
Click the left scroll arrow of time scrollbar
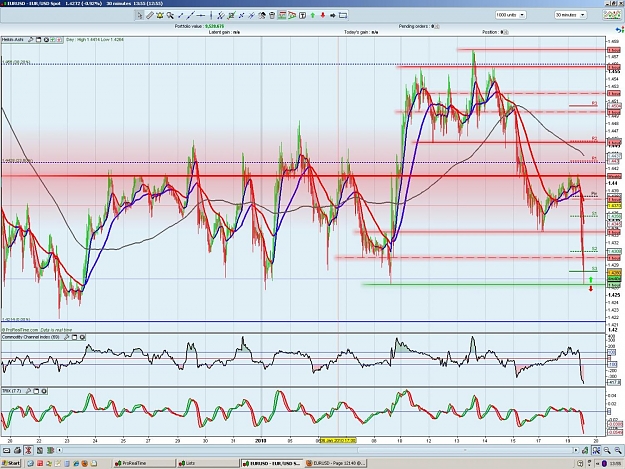(x=60, y=450)
